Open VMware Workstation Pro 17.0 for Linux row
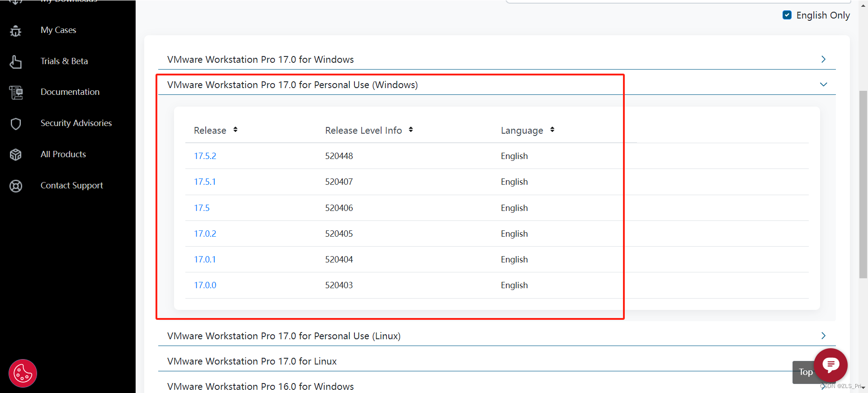This screenshot has width=868, height=393. click(497, 361)
